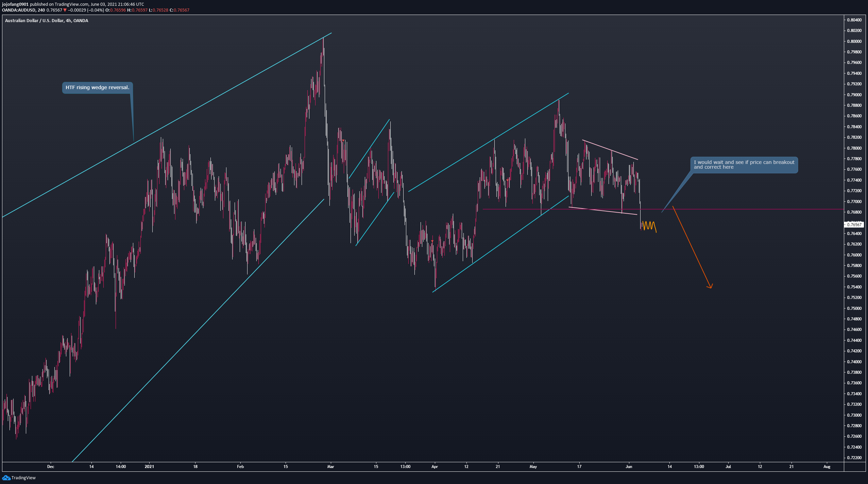
Task: Click the 14:00 label on time axis
Action: pyautogui.click(x=121, y=467)
